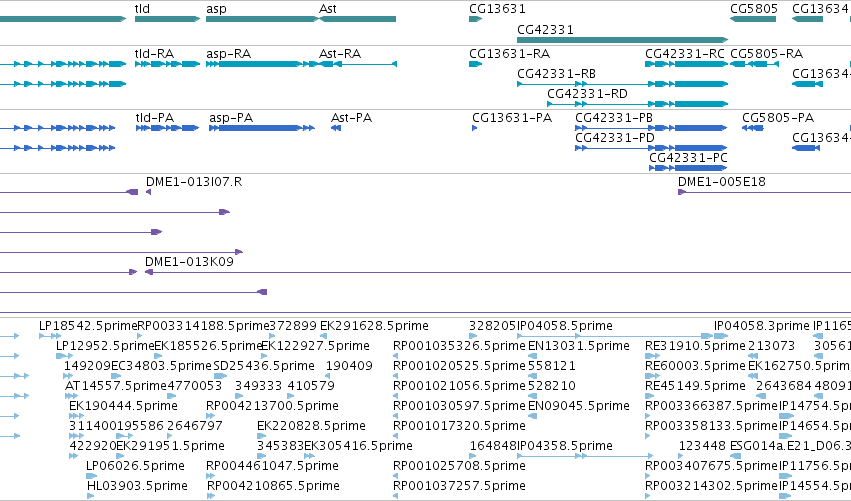Viewport: 851px width, 501px height.
Task: Select the RP004461047.5prime EST label
Action: pyautogui.click(x=272, y=466)
